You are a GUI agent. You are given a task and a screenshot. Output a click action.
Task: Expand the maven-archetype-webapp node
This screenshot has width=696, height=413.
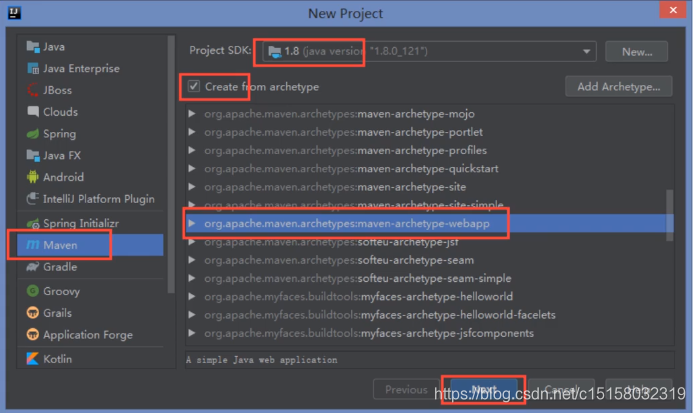click(x=192, y=223)
